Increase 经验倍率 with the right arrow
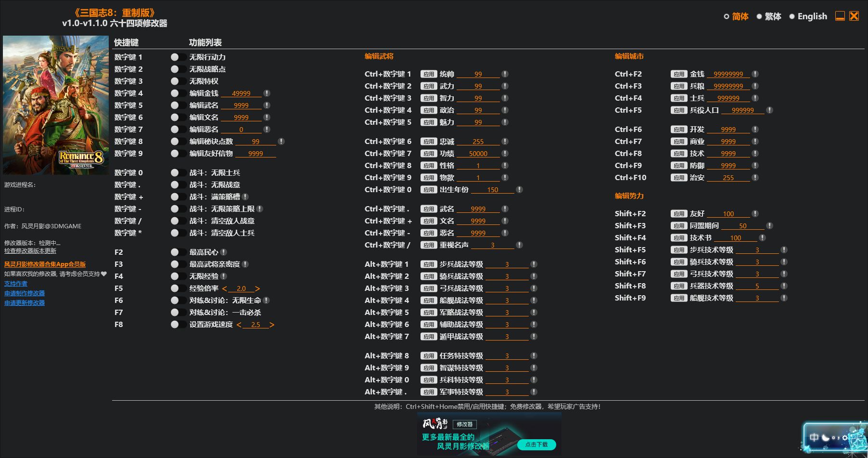Image resolution: width=868 pixels, height=458 pixels. coord(257,288)
